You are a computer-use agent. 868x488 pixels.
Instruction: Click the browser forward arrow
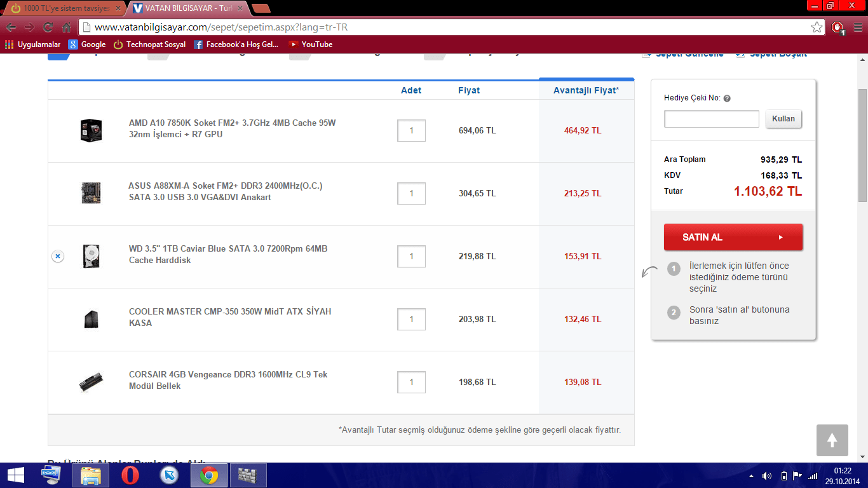tap(29, 27)
